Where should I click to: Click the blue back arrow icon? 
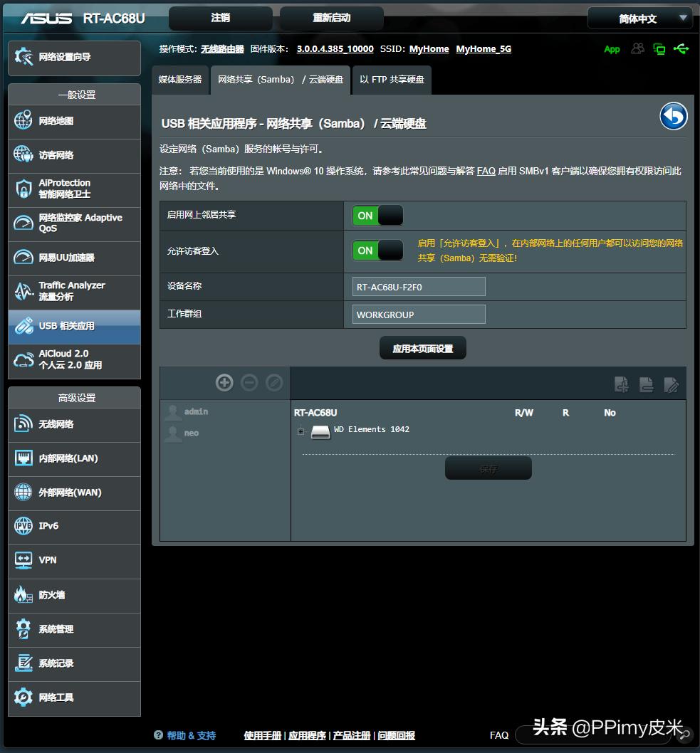point(673,117)
